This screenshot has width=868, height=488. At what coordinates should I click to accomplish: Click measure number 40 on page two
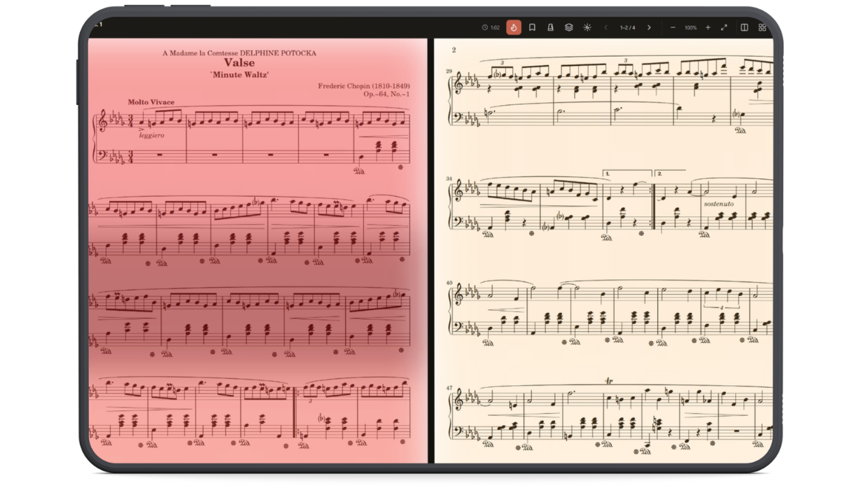(449, 284)
